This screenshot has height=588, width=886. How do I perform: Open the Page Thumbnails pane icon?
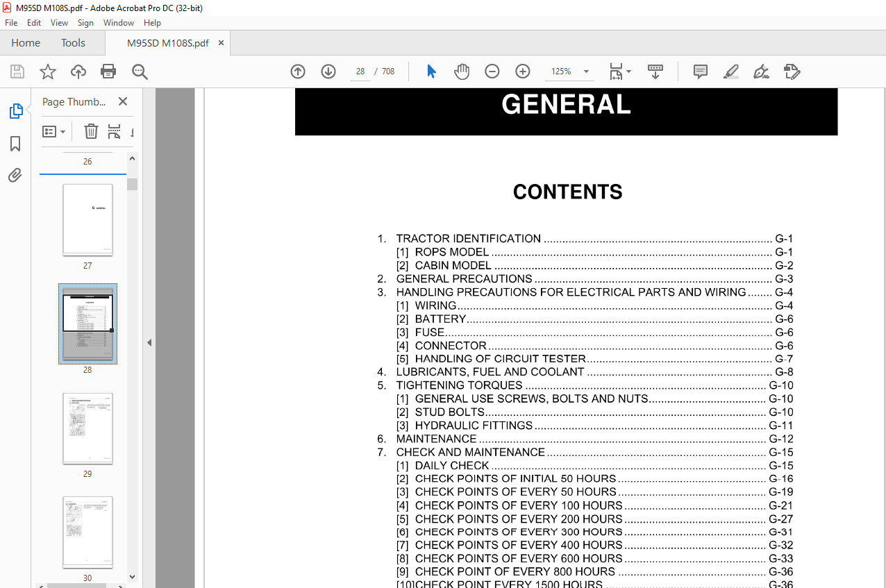pyautogui.click(x=15, y=111)
